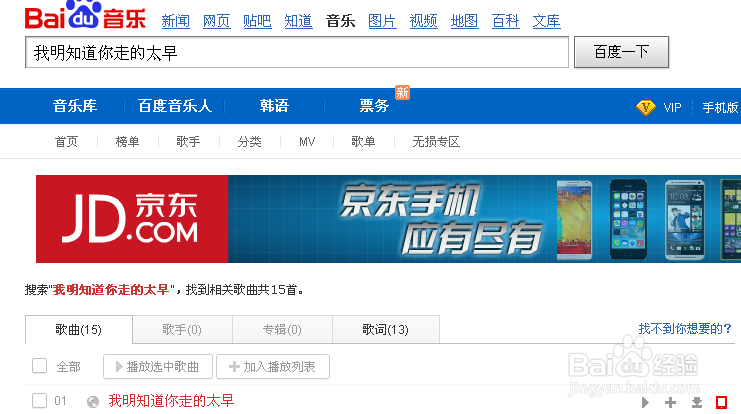
Task: Click the VIP label
Action: [x=672, y=108]
